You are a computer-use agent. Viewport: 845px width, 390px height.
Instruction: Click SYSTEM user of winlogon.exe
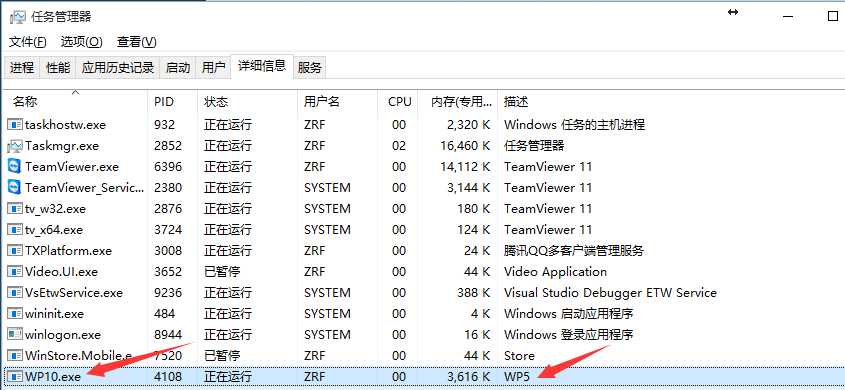(327, 335)
